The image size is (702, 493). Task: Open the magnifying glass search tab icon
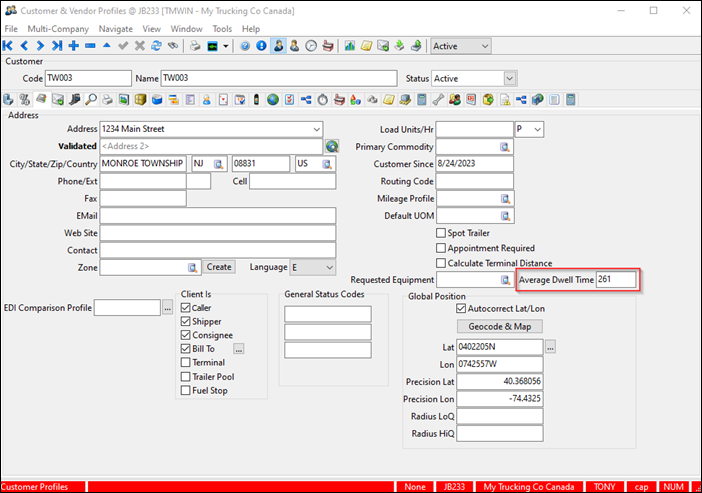pos(91,99)
